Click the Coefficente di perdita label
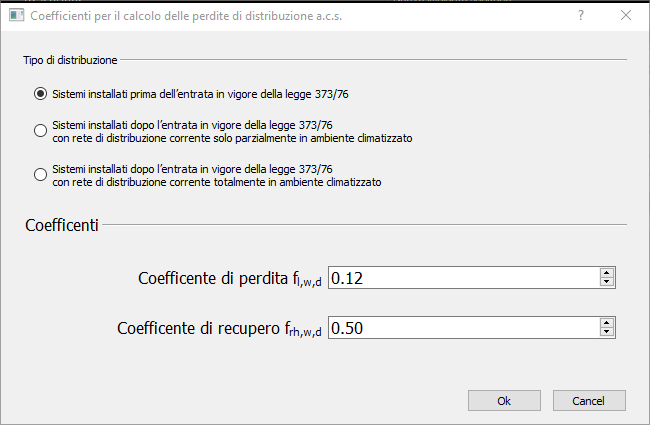650x425 pixels. tap(230, 278)
